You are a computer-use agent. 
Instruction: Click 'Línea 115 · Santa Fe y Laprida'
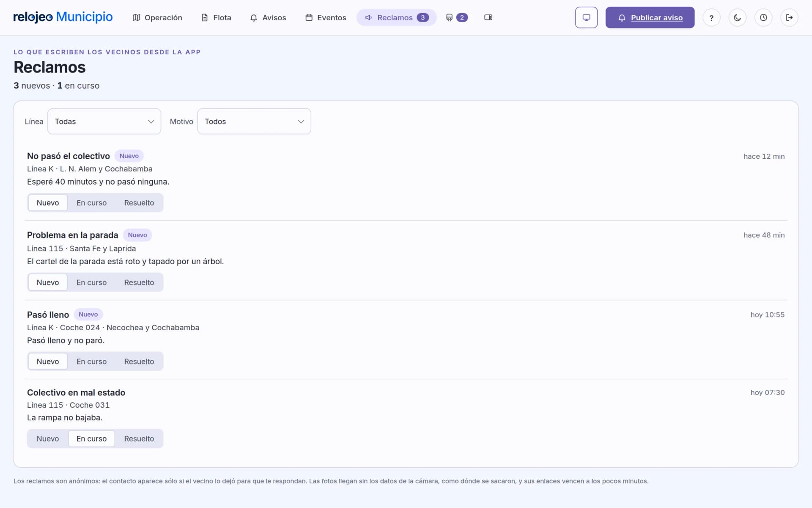81,248
